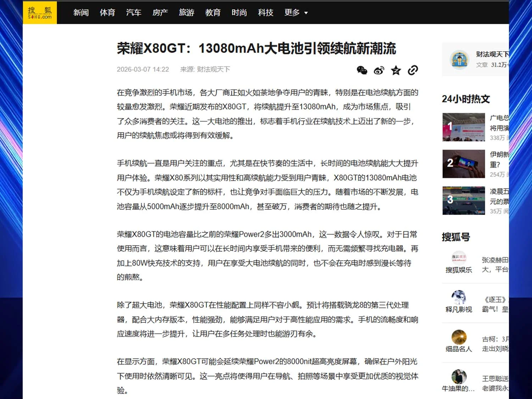Open the 旅游 section
This screenshot has height=399, width=532.
pyautogui.click(x=187, y=13)
